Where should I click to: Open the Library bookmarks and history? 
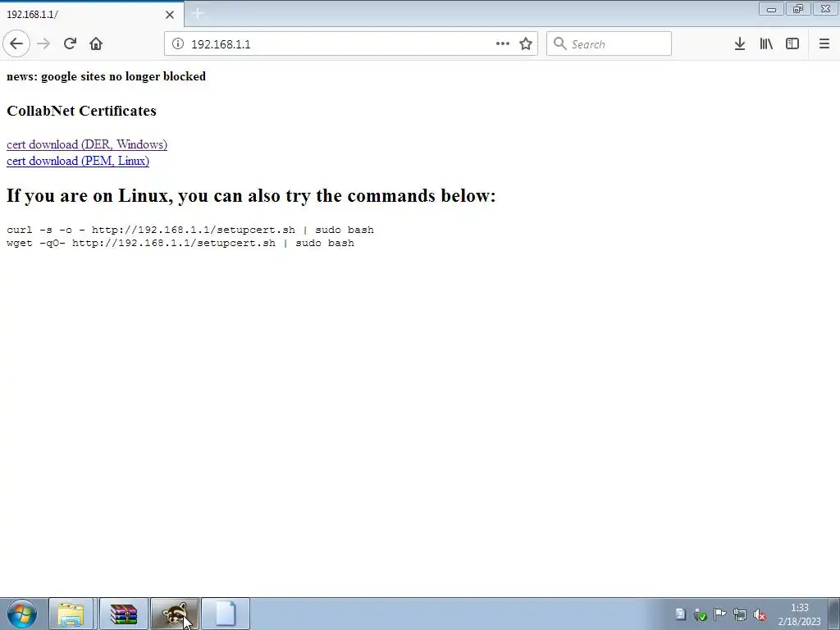(x=766, y=44)
